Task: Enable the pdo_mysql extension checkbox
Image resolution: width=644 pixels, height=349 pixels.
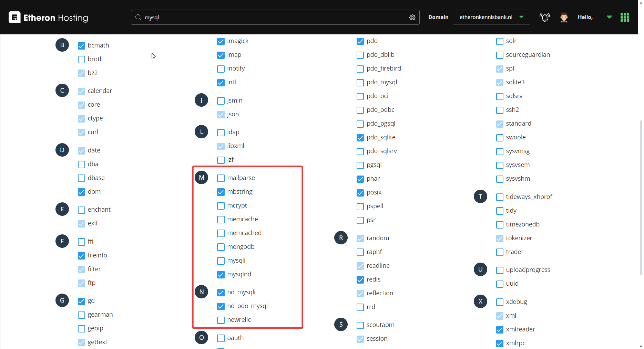Action: [360, 83]
